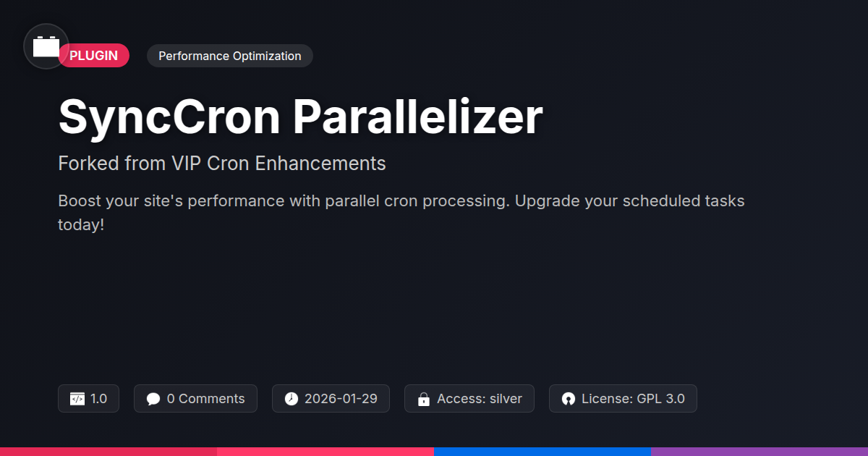
Task: Click the crimson segment of bottom color bar
Action: [109, 451]
